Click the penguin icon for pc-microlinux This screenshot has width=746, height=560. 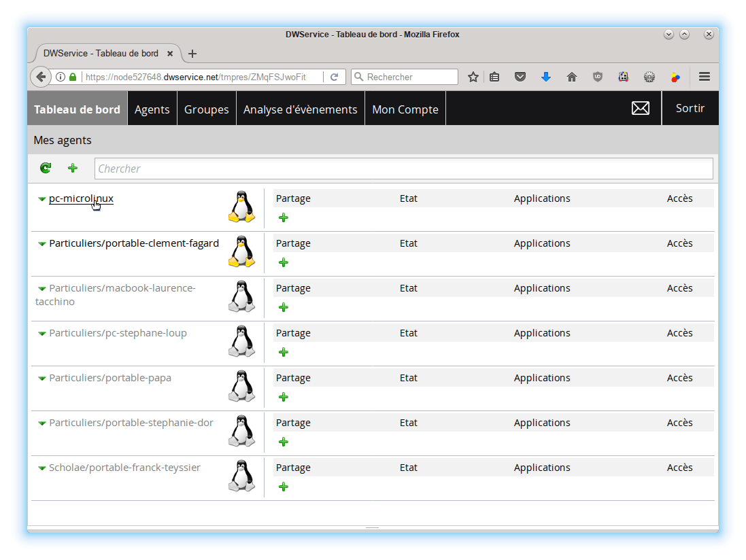point(241,207)
